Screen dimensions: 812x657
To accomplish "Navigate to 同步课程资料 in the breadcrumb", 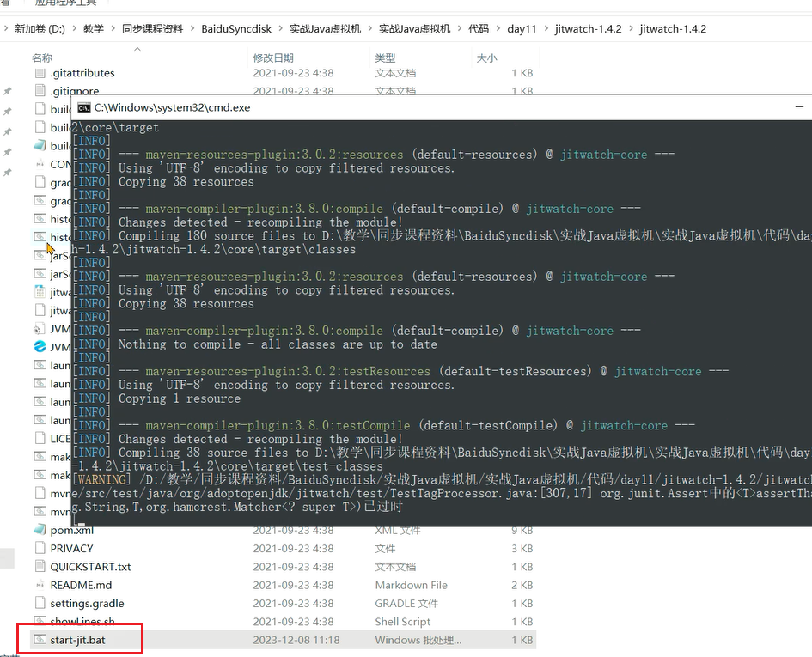I will [152, 29].
